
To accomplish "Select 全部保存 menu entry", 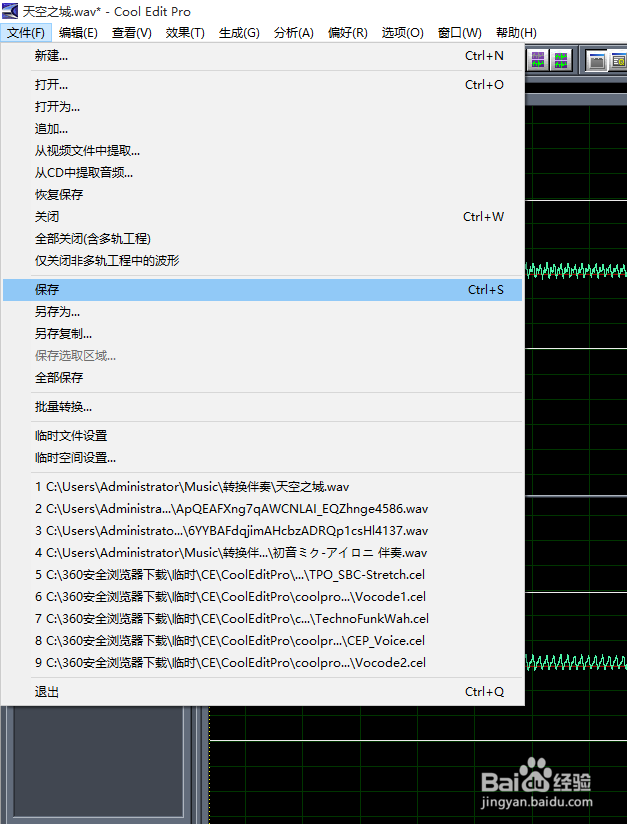I will [x=262, y=377].
